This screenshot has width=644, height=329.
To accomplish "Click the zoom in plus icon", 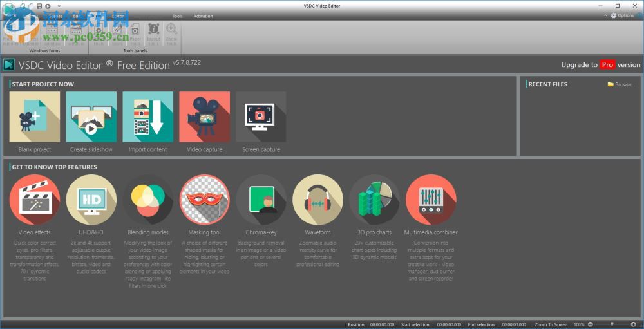I will [x=633, y=324].
